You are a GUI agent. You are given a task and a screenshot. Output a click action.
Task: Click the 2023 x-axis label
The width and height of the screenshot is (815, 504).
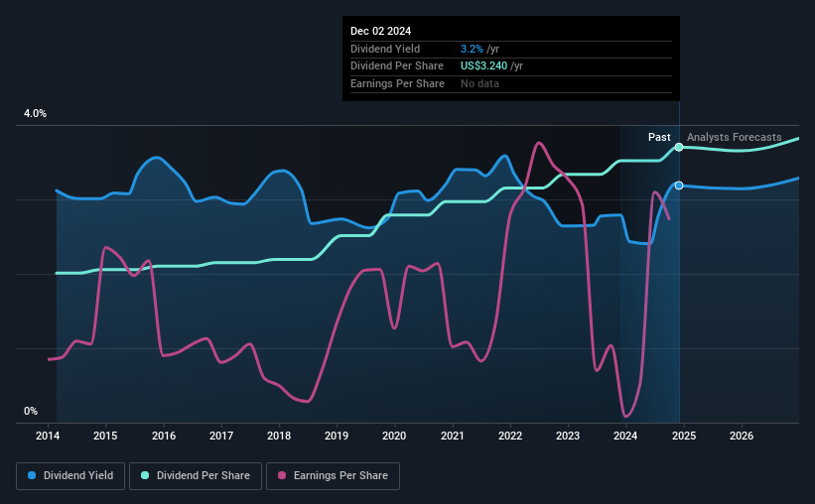tap(568, 436)
